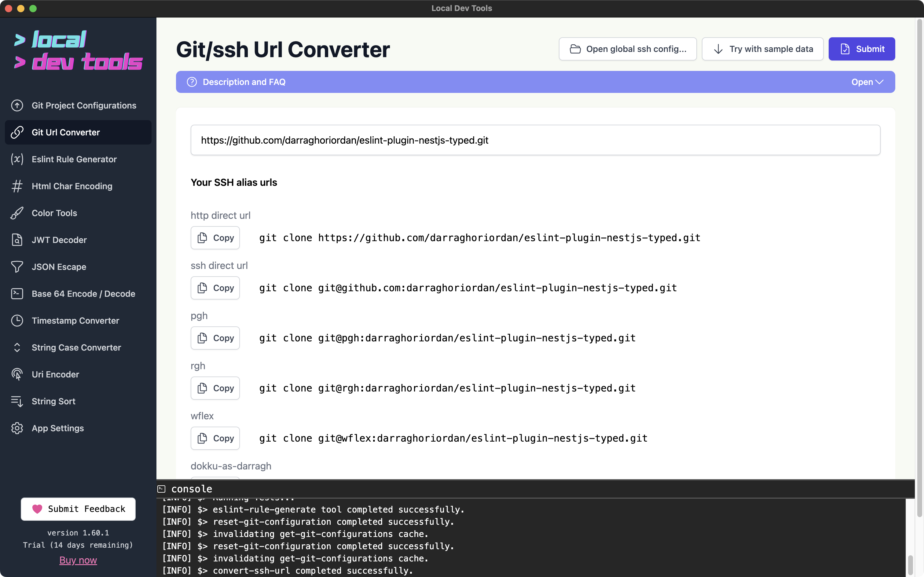Follow the Buy now link
The width and height of the screenshot is (924, 577).
(78, 560)
